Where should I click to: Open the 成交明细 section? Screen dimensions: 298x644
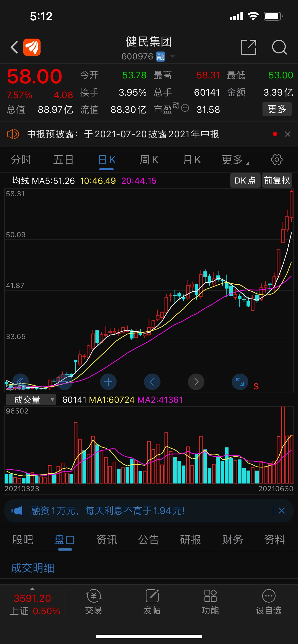coord(33,568)
